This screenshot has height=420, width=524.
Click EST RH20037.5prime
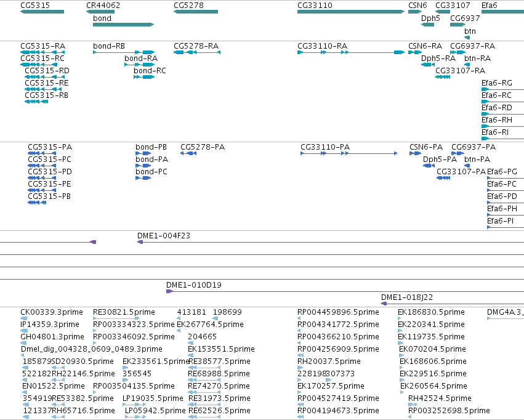[x=329, y=361]
